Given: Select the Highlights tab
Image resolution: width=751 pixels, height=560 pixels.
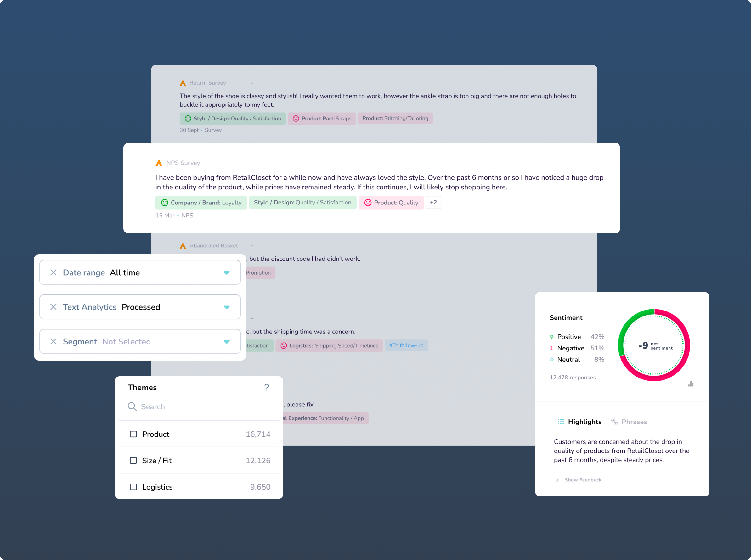Looking at the screenshot, I should [x=584, y=422].
